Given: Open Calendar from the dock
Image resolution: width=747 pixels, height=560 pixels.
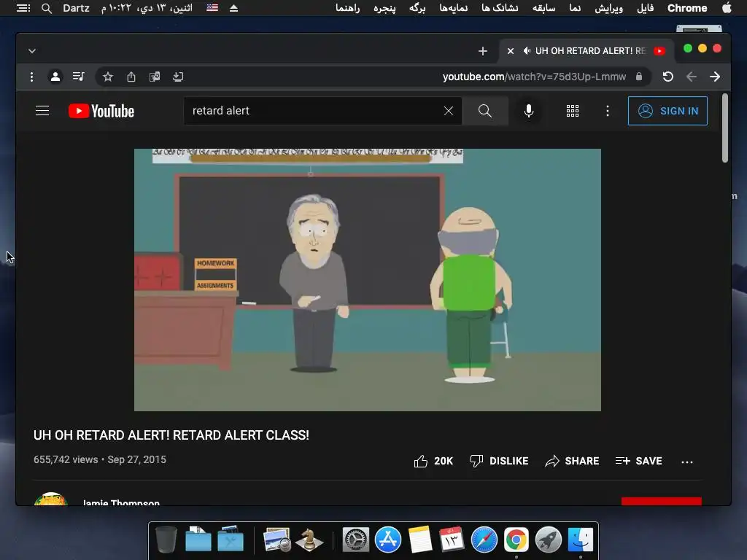Looking at the screenshot, I should coord(451,540).
